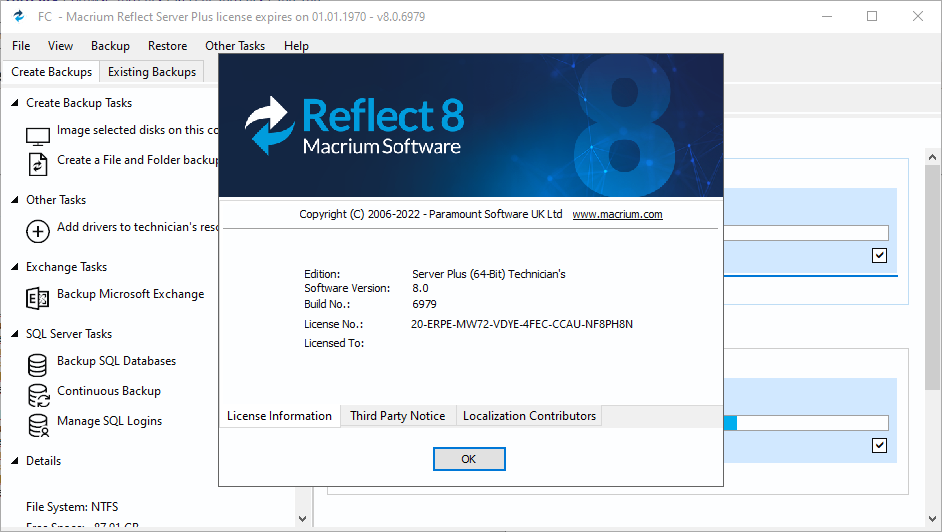This screenshot has height=532, width=942.
Task: Toggle the upper disk checkbox in main window
Action: 879,255
